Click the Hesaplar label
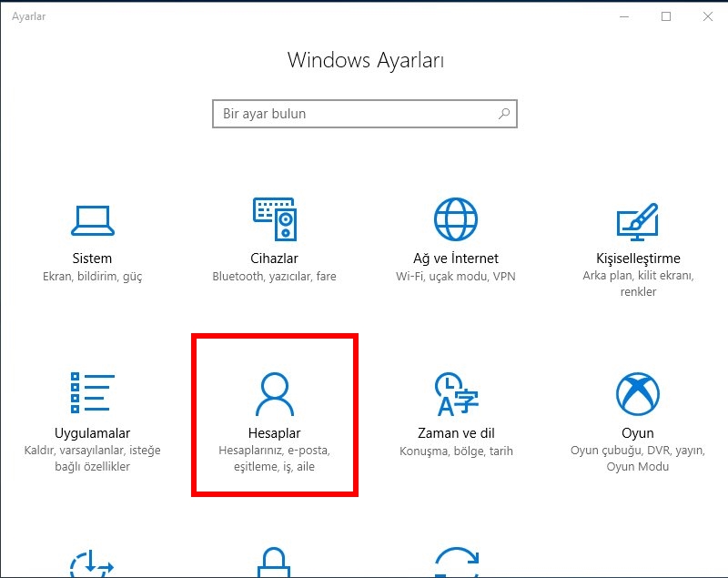The height and width of the screenshot is (578, 728). 275,433
